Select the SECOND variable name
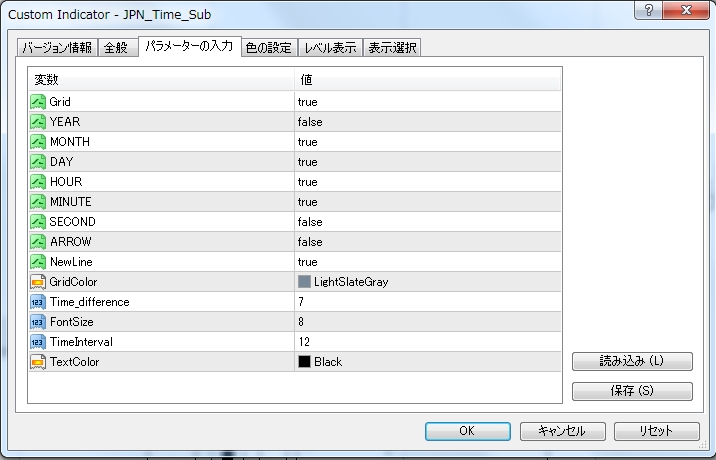This screenshot has width=716, height=460. point(72,222)
